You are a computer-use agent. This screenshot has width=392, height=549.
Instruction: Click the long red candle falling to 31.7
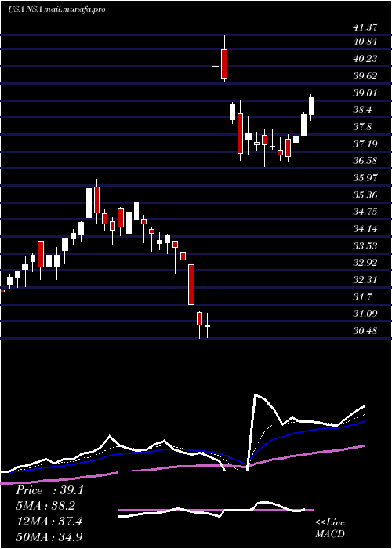click(191, 285)
